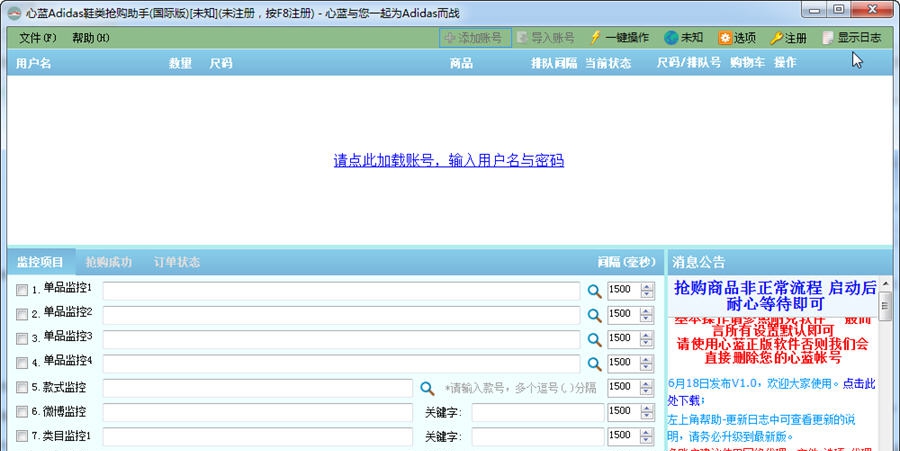This screenshot has width=900, height=451.
Task: Click the application icon in title bar
Action: 14,13
